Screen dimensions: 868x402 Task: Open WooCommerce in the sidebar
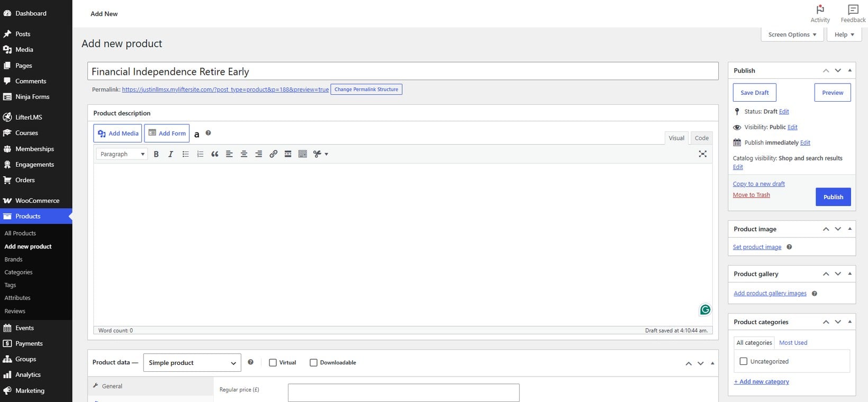[x=36, y=201]
